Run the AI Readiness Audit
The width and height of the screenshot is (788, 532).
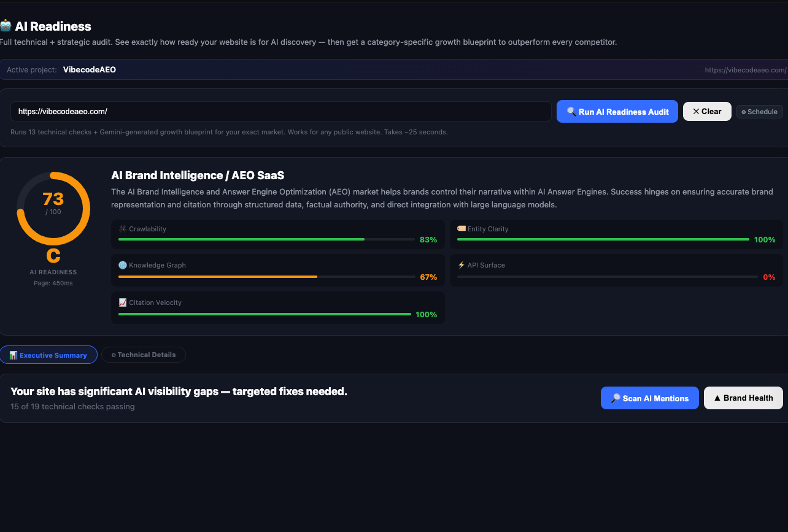(617, 112)
